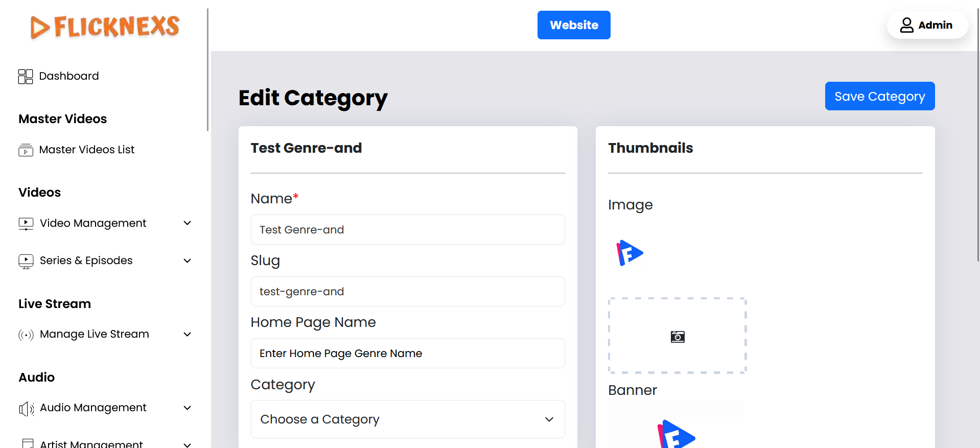980x448 pixels.
Task: Click the Admin user profile icon
Action: (x=906, y=25)
